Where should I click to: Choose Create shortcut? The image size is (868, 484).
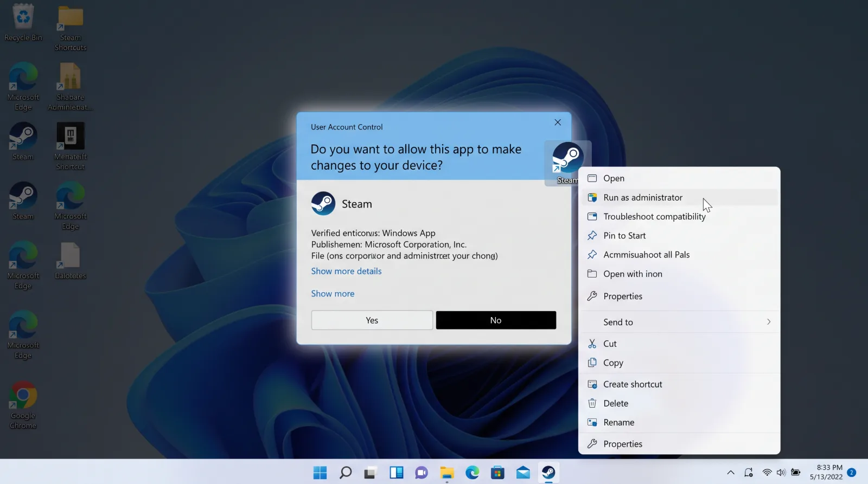click(x=679, y=384)
